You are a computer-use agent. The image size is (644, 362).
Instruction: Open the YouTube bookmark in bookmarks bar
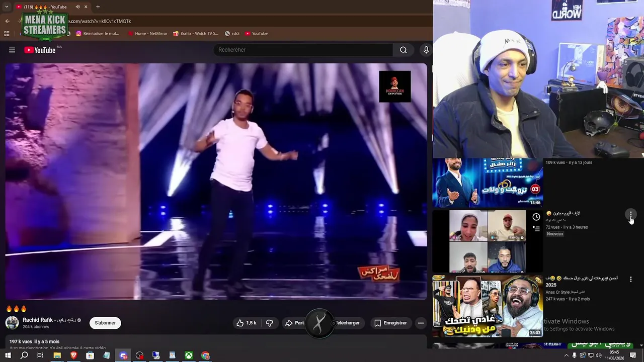pos(256,34)
